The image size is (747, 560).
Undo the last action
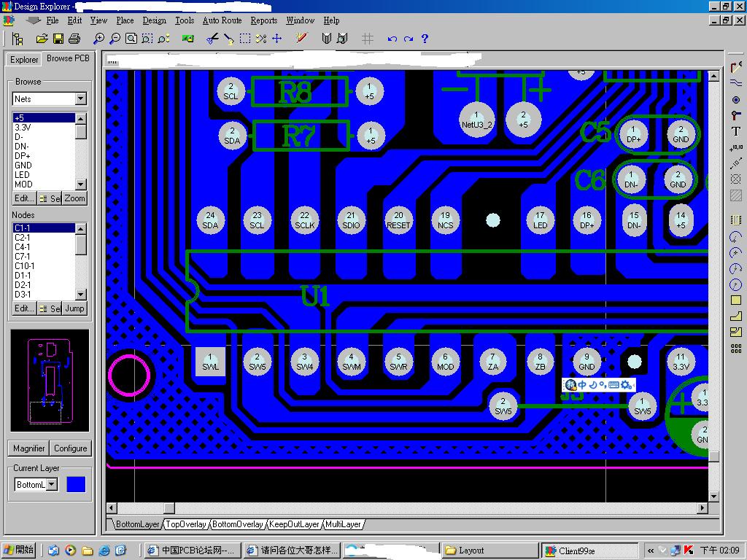pyautogui.click(x=392, y=39)
